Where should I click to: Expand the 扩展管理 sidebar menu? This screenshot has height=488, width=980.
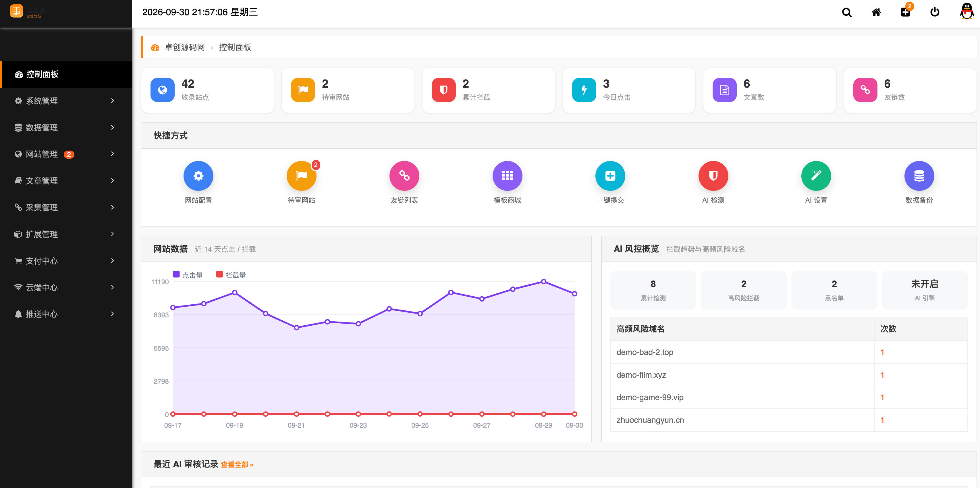[66, 234]
